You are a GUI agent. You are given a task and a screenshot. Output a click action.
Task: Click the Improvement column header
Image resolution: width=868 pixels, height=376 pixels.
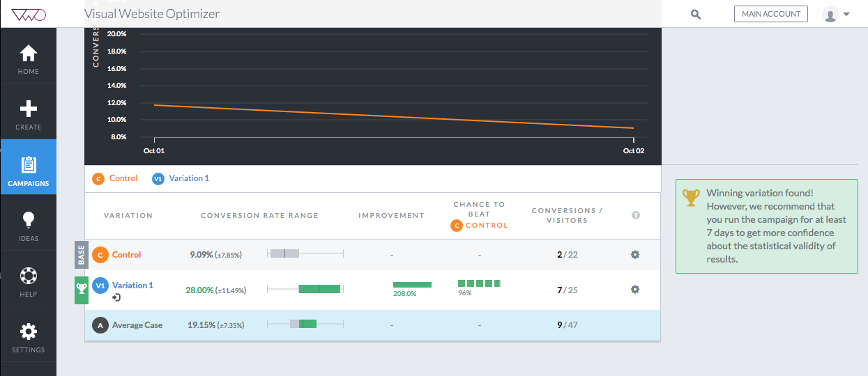(x=391, y=216)
